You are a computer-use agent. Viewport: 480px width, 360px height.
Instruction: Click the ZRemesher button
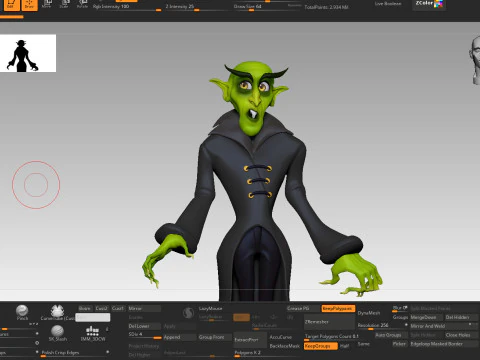329,322
